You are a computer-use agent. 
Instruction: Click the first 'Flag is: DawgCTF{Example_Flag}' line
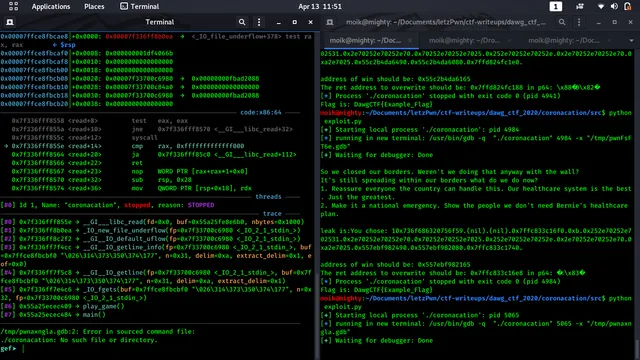coord(376,104)
